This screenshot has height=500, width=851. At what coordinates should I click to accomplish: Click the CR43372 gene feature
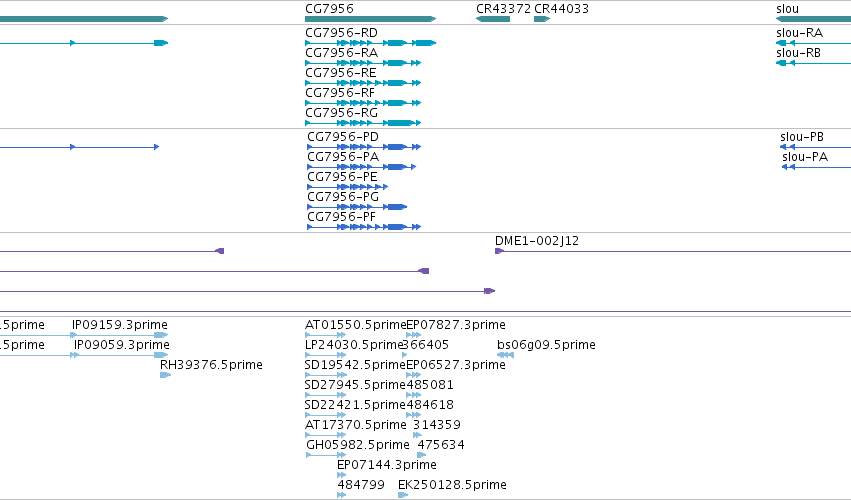pyautogui.click(x=493, y=19)
